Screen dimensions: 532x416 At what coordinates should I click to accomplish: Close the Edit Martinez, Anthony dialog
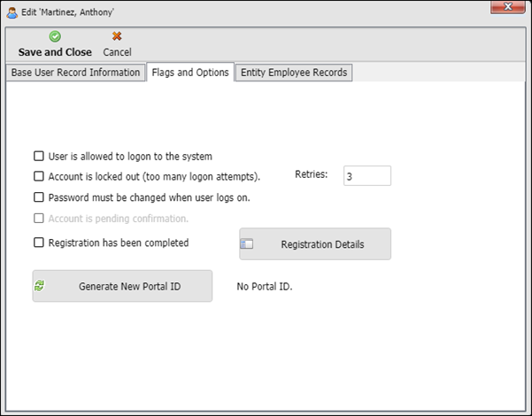[x=508, y=7]
